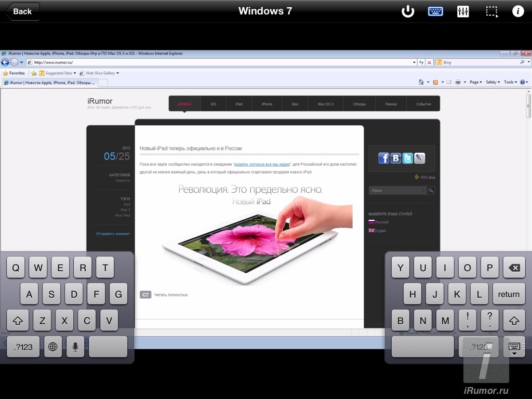This screenshot has width=532, height=399.
Task: Tap the microphone dictation key
Action: click(x=75, y=347)
